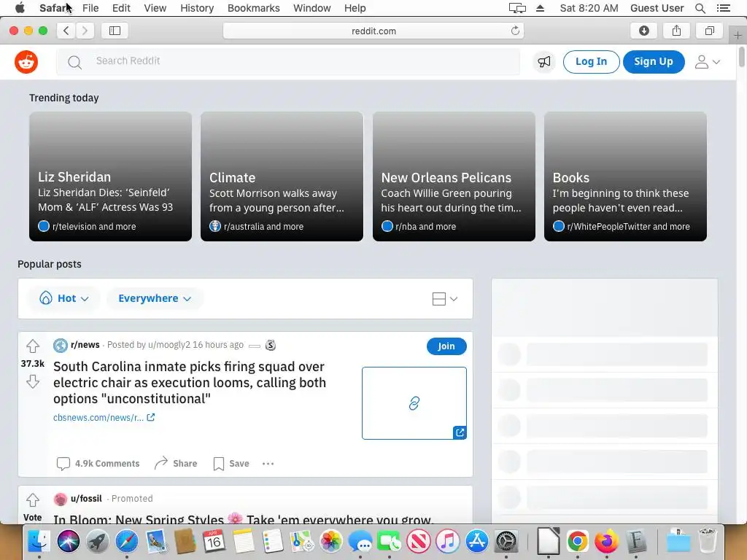
Task: Open the cbsnews.com/news link
Action: (98, 418)
